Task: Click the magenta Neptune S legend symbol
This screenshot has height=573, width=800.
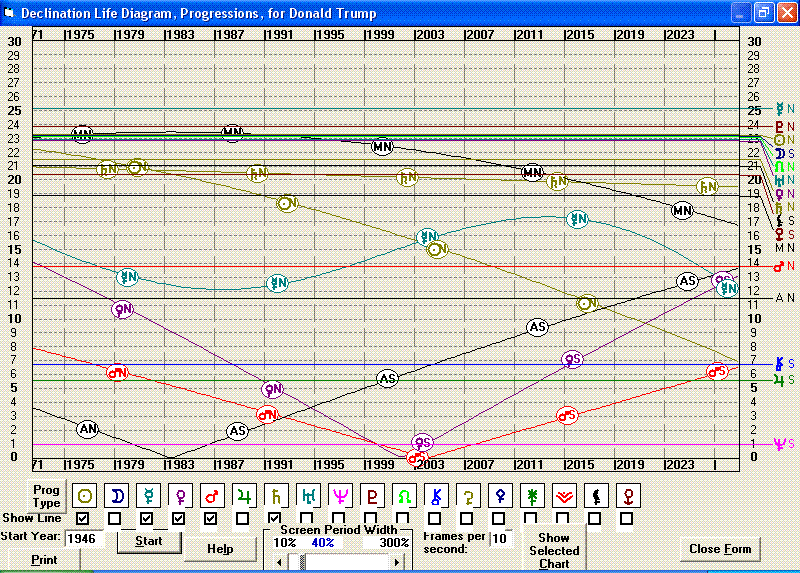Action: 779,444
